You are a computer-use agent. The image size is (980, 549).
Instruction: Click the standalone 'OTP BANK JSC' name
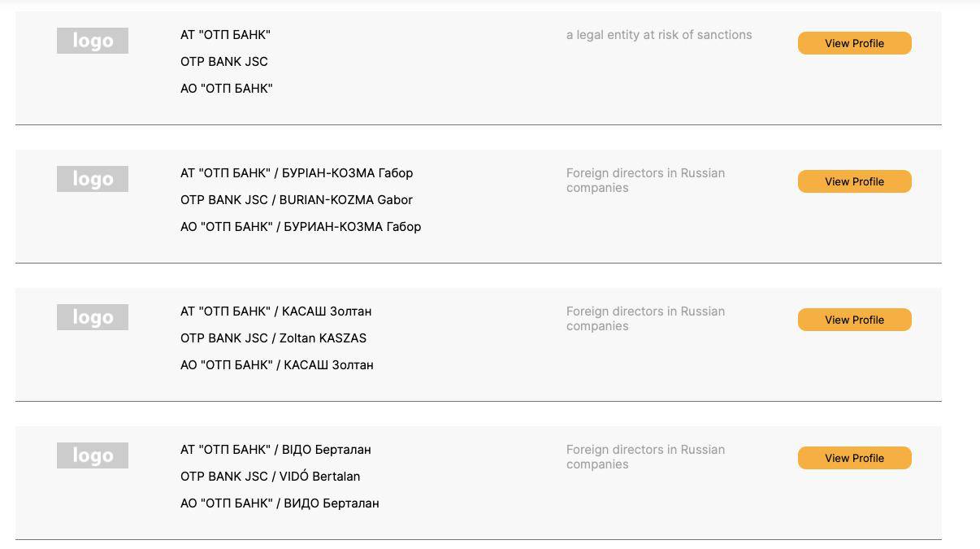pos(224,62)
